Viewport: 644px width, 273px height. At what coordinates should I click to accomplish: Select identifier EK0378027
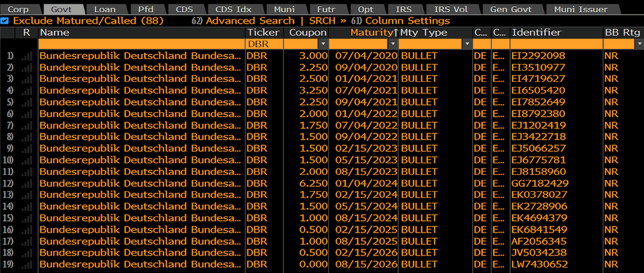click(539, 195)
